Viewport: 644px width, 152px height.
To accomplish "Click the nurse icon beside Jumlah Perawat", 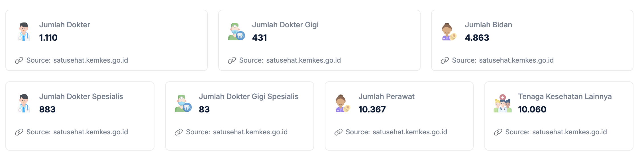I will coord(343,103).
